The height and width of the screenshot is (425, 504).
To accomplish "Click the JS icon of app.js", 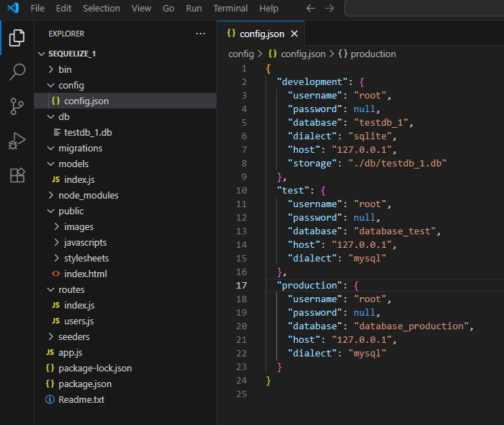I will point(50,352).
